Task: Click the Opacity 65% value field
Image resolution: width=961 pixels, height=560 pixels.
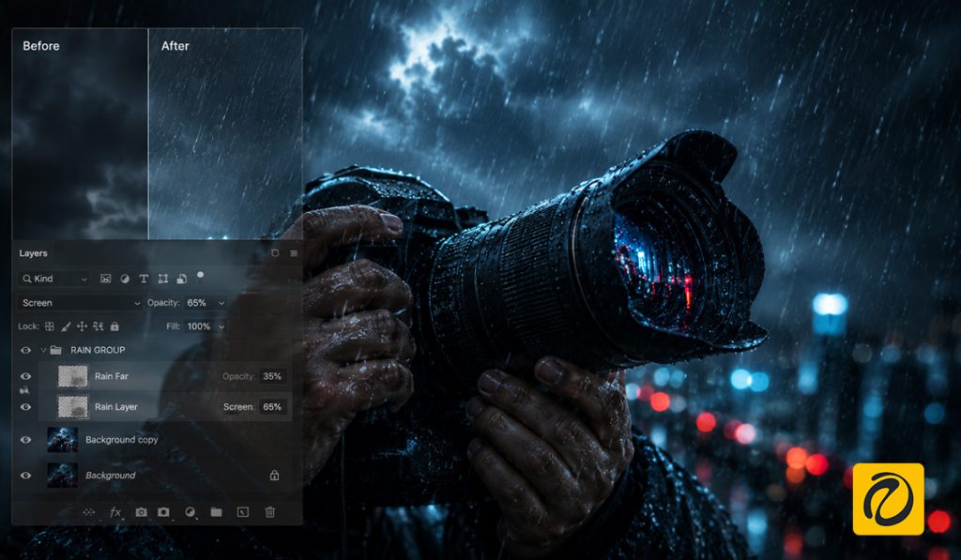Action: tap(197, 303)
